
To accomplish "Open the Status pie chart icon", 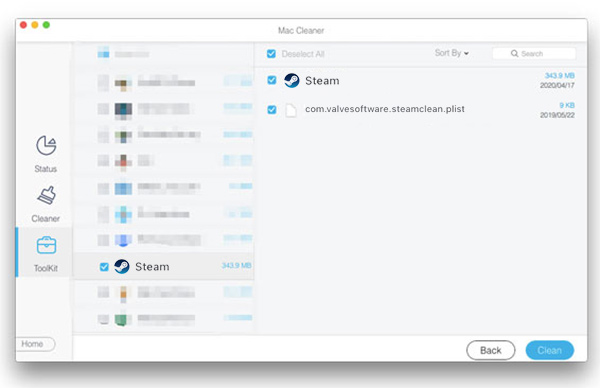I will [46, 145].
